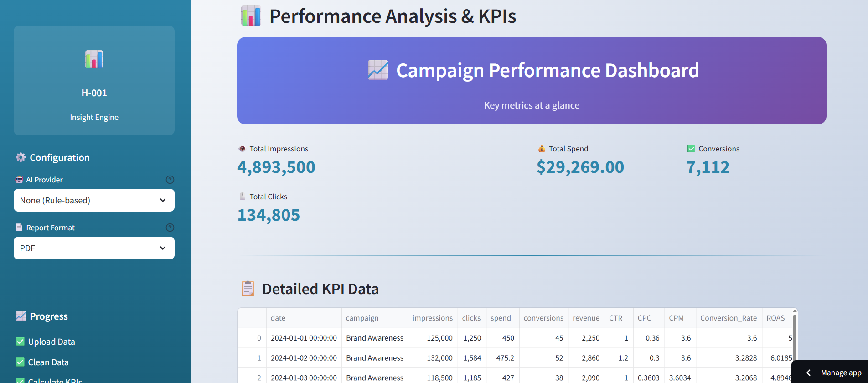Image resolution: width=868 pixels, height=383 pixels.
Task: Click the chart icon beside Progress heading
Action: pyautogui.click(x=21, y=316)
